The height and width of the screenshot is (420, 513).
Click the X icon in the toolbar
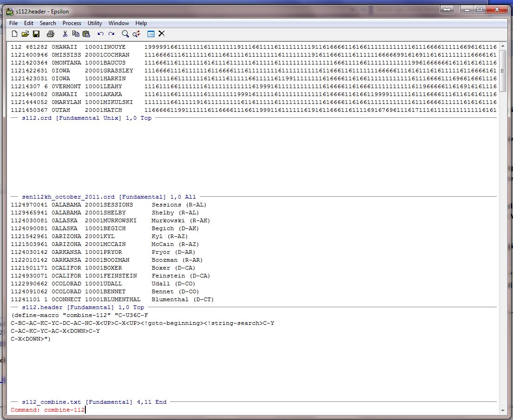[x=161, y=34]
